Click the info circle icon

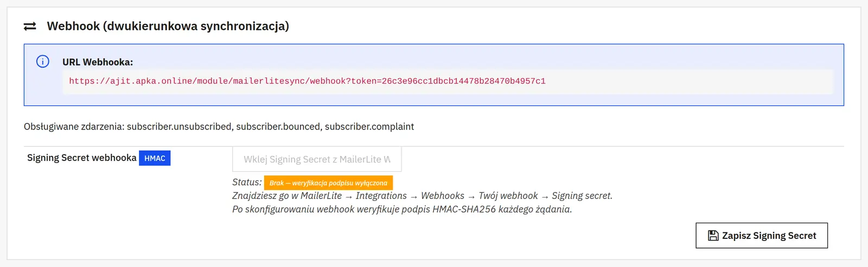[x=43, y=61]
